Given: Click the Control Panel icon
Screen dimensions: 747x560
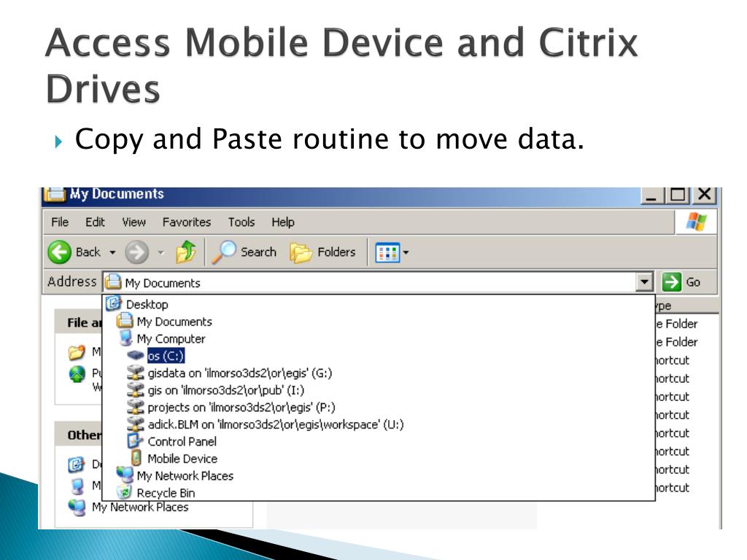Looking at the screenshot, I should 135,441.
